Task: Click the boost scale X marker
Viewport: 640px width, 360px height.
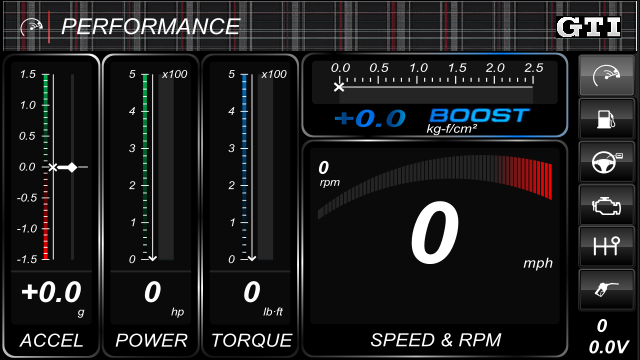Action: coord(339,87)
